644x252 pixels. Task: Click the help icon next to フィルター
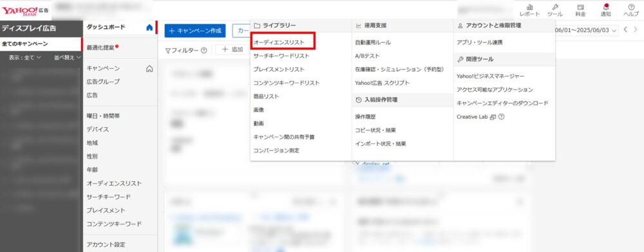204,50
